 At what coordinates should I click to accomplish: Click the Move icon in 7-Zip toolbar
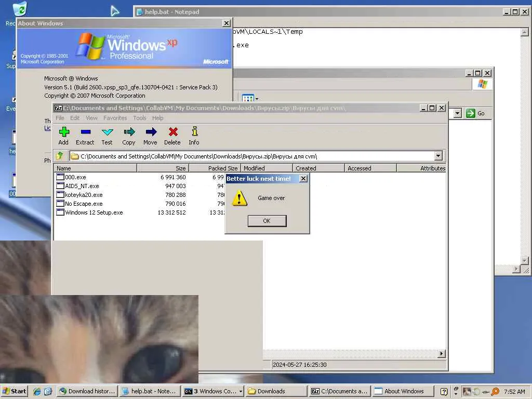(x=151, y=131)
